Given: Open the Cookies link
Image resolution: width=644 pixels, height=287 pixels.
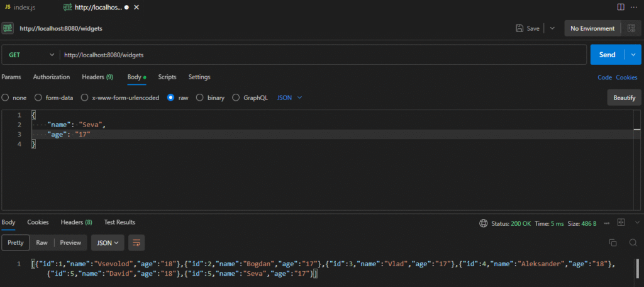Looking at the screenshot, I should pos(626,77).
